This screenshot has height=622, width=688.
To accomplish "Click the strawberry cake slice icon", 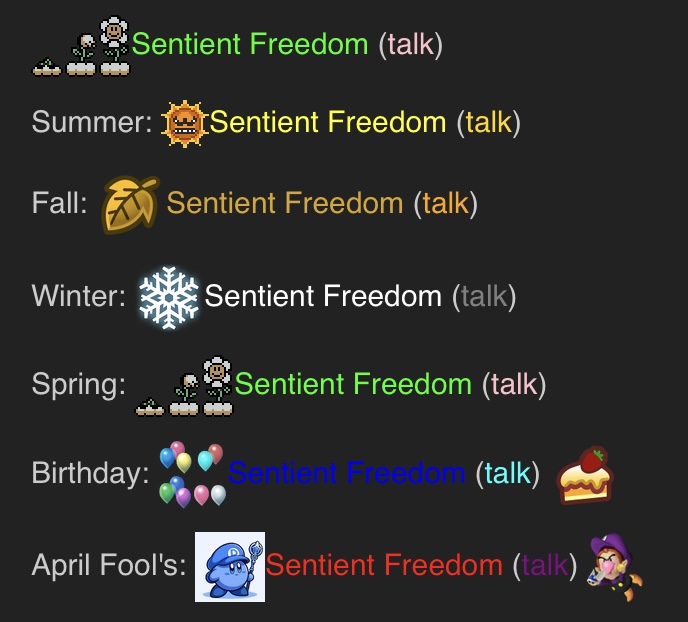I will (584, 475).
